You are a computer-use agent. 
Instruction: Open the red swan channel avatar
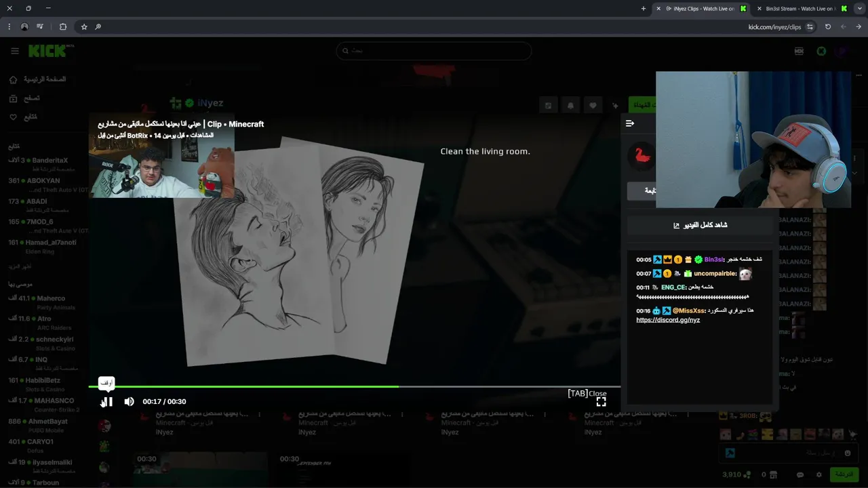[x=642, y=157]
